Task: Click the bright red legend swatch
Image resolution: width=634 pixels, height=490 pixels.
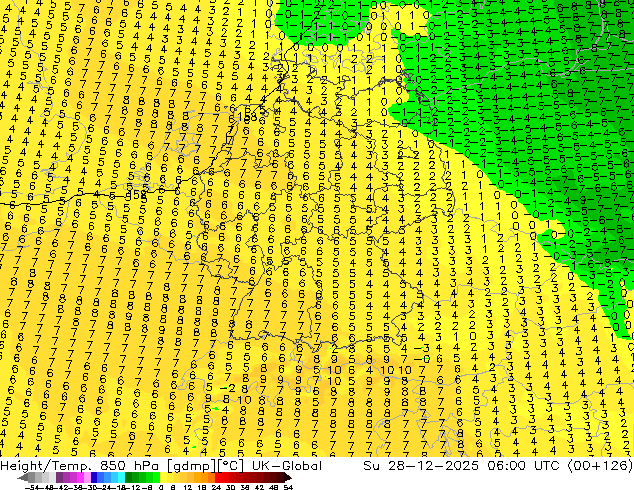Action: point(218,477)
